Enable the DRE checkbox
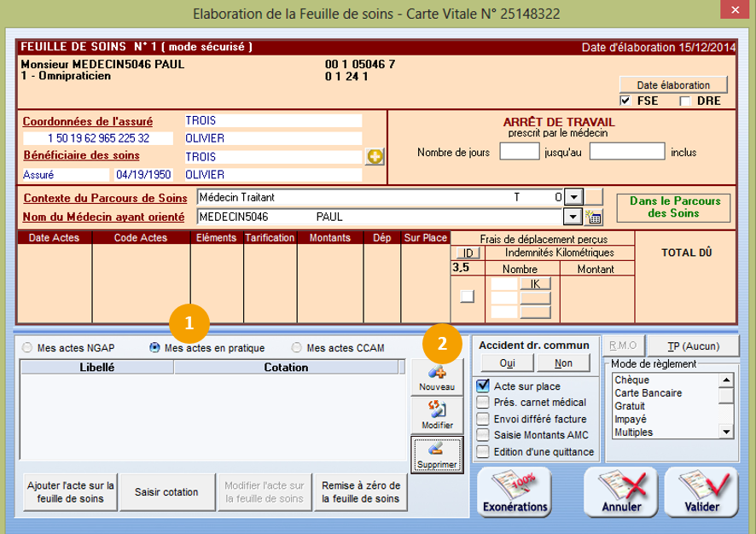756x534 pixels. pos(684,102)
